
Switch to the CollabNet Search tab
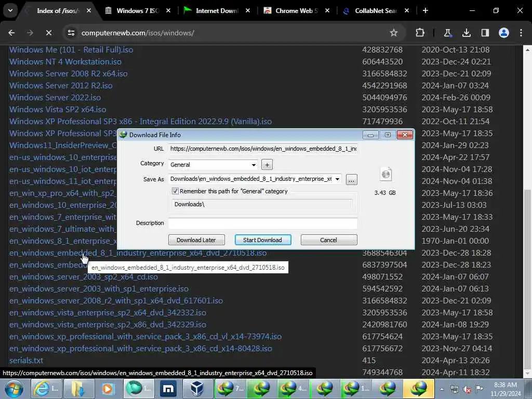coord(376,10)
